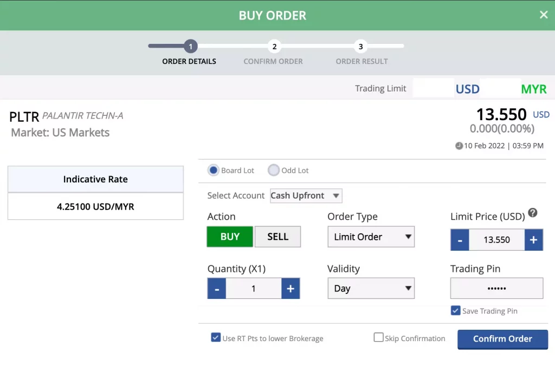Open the Order Type Limit Order dropdown

coord(371,237)
